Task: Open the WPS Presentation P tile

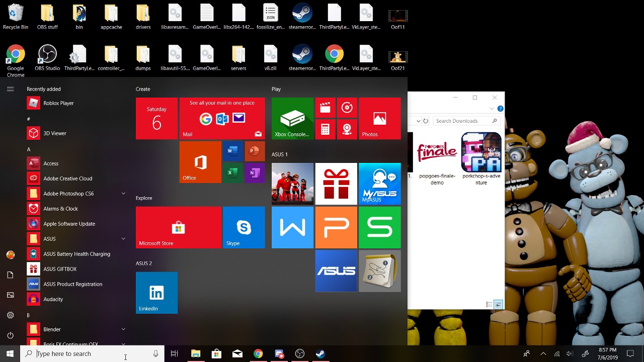Action: point(336,227)
